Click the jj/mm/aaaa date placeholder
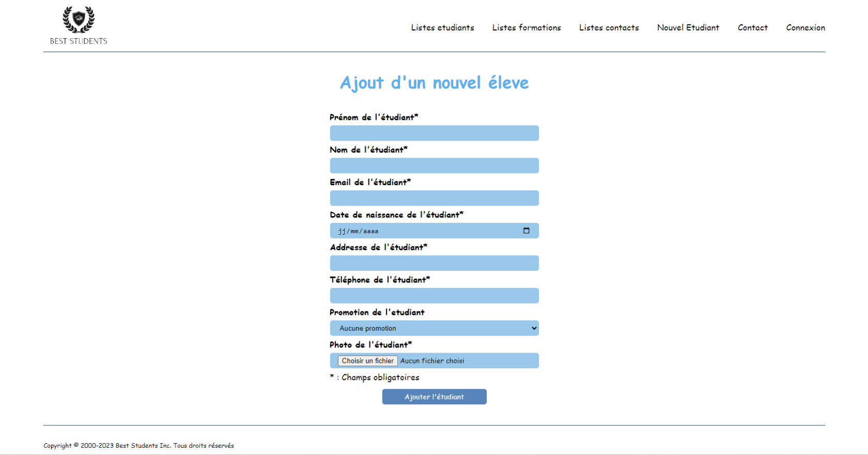Screen dimensions: 868x455 pos(359,231)
